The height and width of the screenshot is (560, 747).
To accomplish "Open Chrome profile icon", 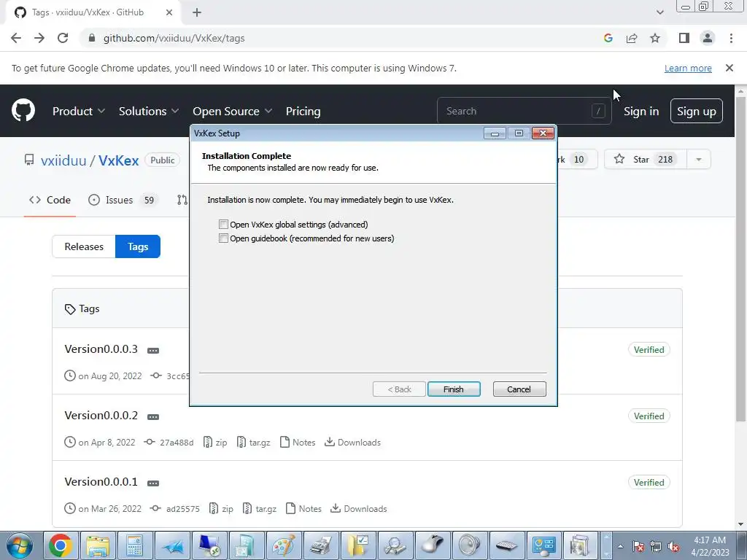I will 708,38.
